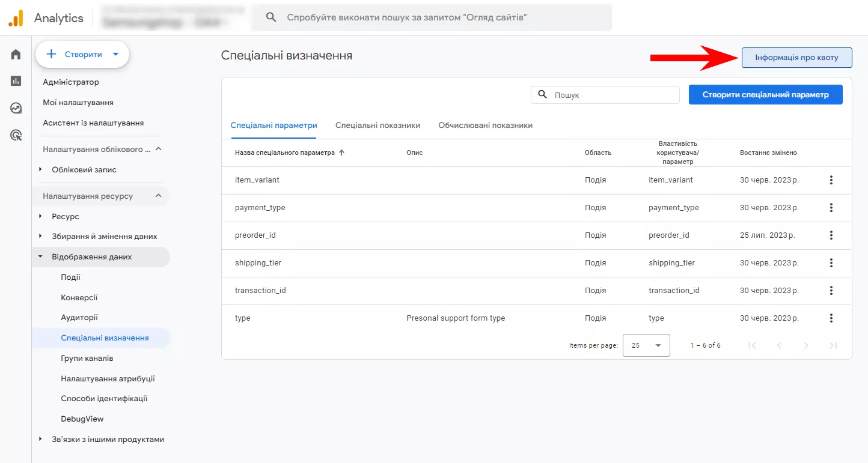Collapse the Налаштування ресурсу section chevron
Image resolution: width=868 pixels, height=463 pixels.
tap(159, 196)
